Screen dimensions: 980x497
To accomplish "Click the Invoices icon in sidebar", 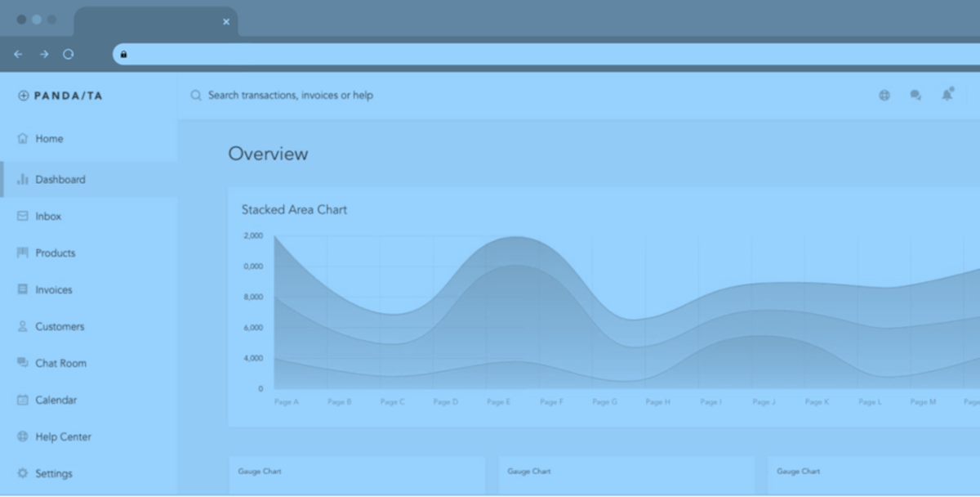I will (23, 290).
